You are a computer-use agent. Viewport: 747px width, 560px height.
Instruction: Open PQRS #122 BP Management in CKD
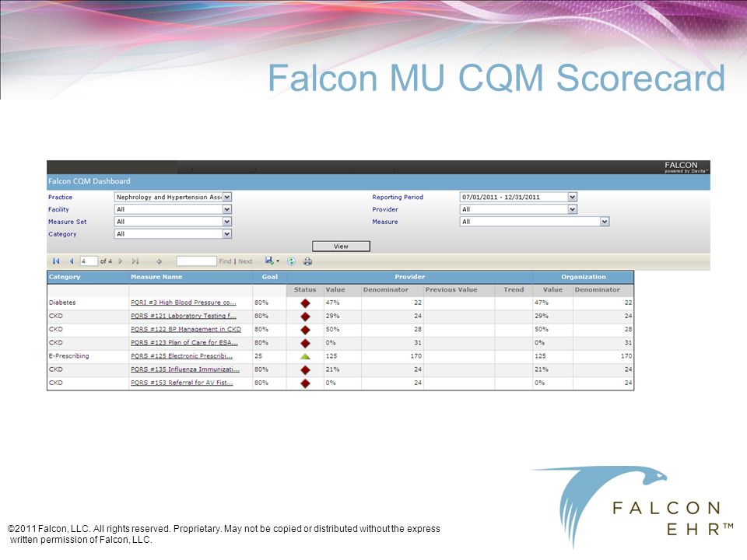point(186,329)
